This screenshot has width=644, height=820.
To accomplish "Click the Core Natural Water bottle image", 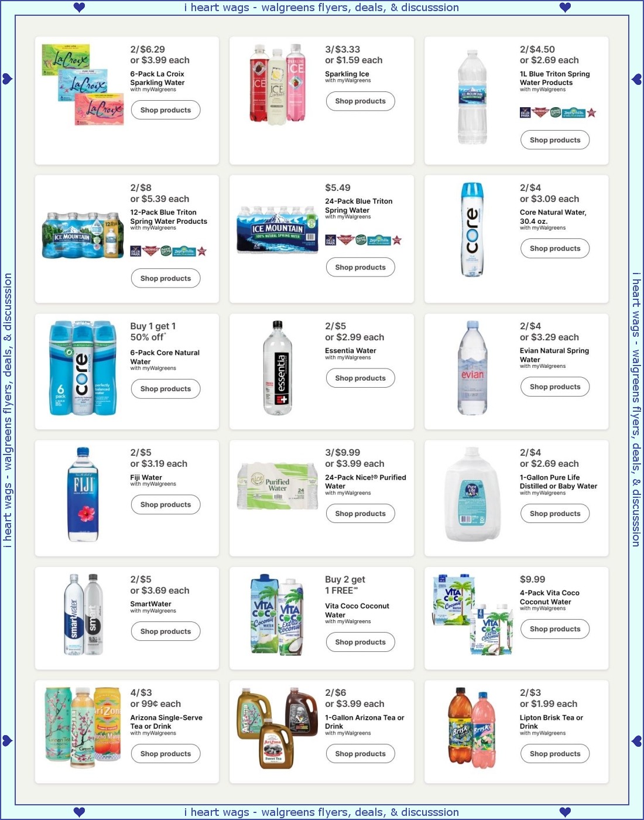I will [472, 229].
